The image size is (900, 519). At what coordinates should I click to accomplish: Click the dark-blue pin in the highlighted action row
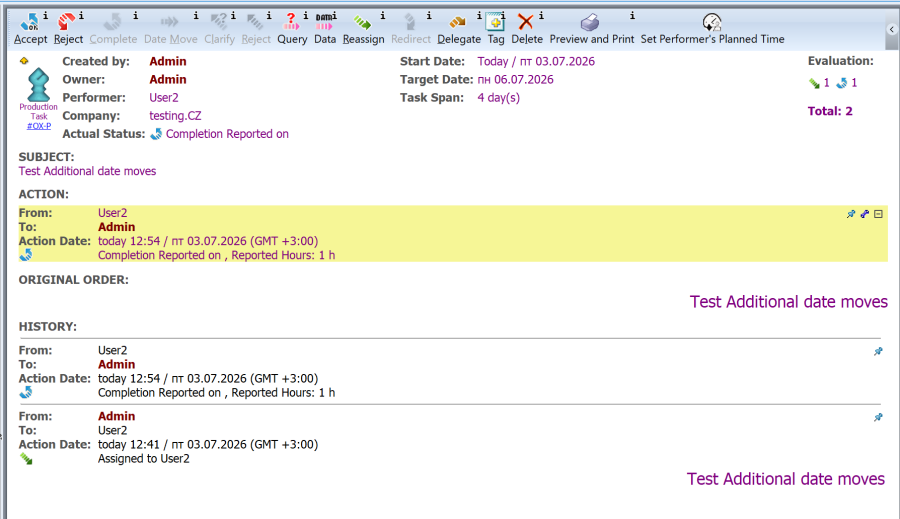click(864, 214)
